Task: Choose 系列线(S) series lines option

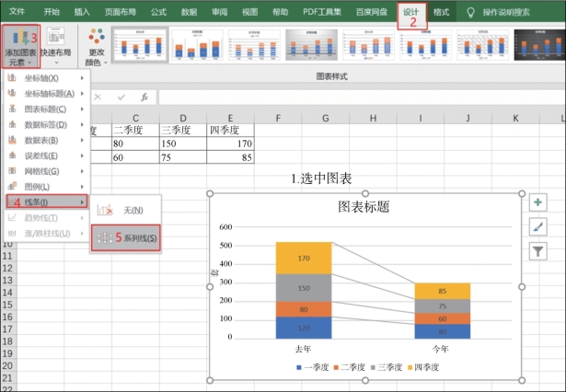Action: pyautogui.click(x=125, y=237)
